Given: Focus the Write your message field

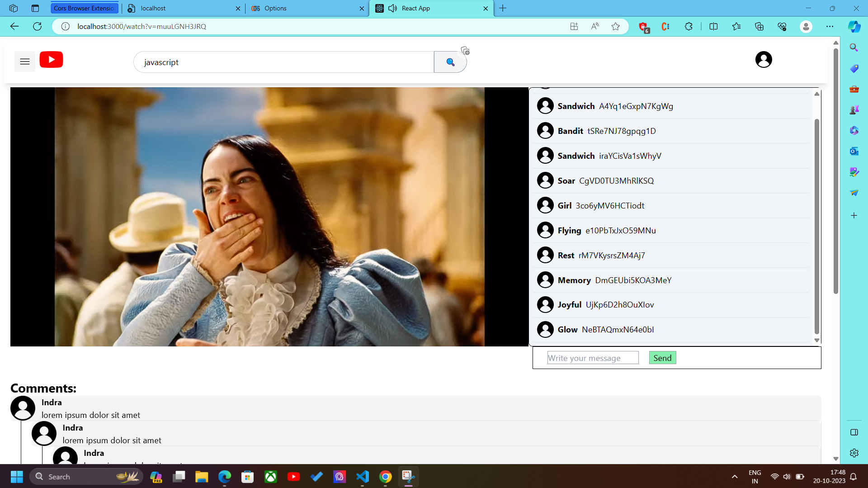Looking at the screenshot, I should coord(593,358).
